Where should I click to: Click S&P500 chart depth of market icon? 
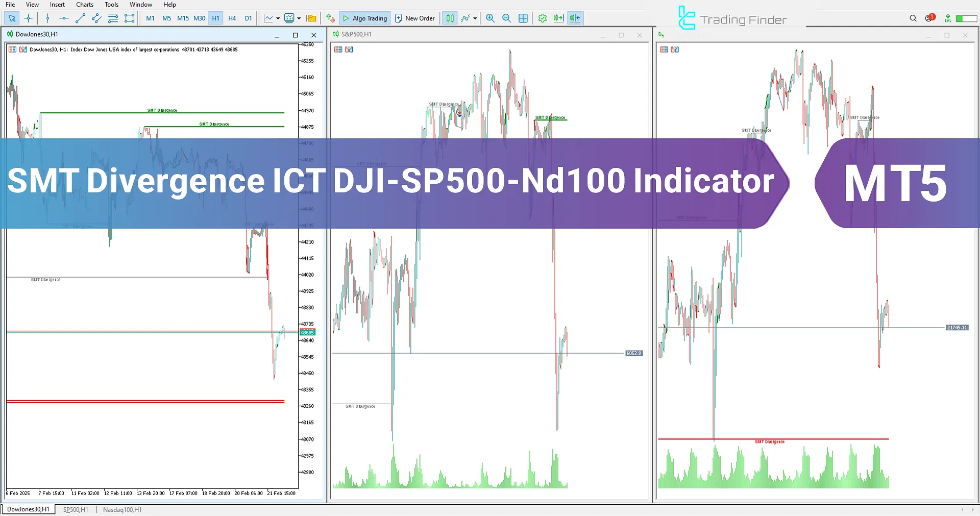pos(338,50)
